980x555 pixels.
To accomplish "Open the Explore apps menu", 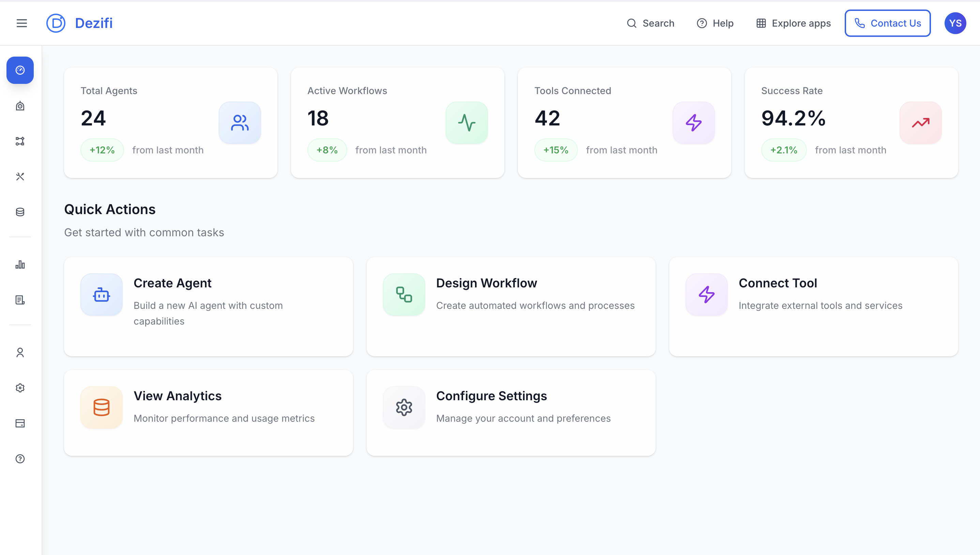I will (793, 23).
